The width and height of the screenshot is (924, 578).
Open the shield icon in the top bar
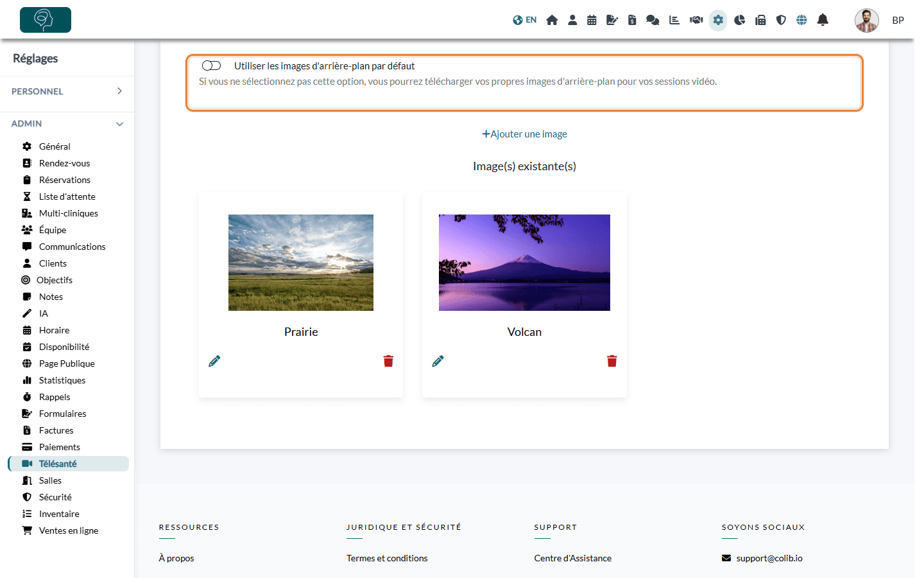pyautogui.click(x=781, y=20)
